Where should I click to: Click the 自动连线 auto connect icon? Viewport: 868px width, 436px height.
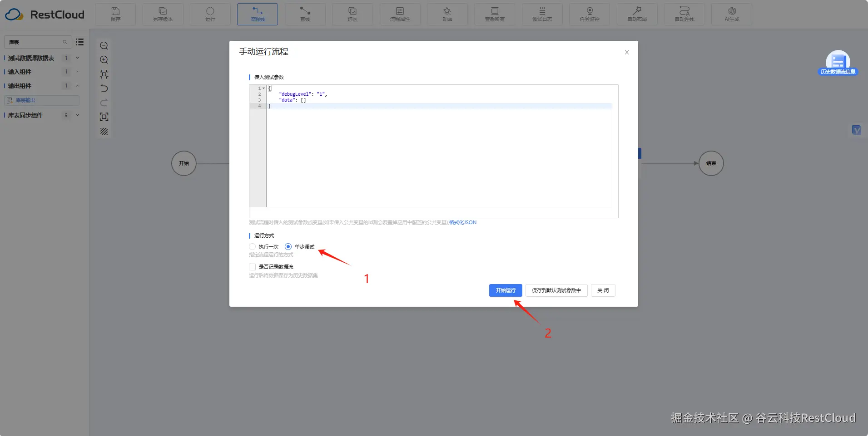(684, 14)
